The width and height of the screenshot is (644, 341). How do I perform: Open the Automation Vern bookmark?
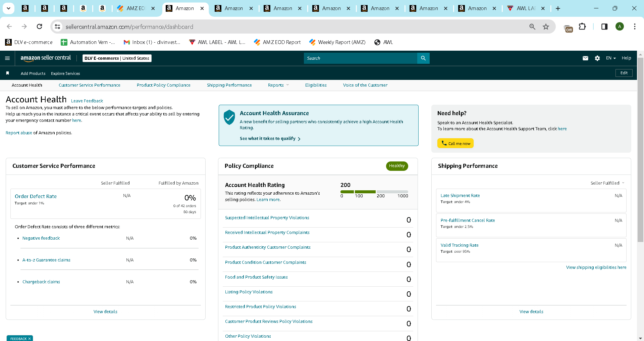[x=88, y=42]
